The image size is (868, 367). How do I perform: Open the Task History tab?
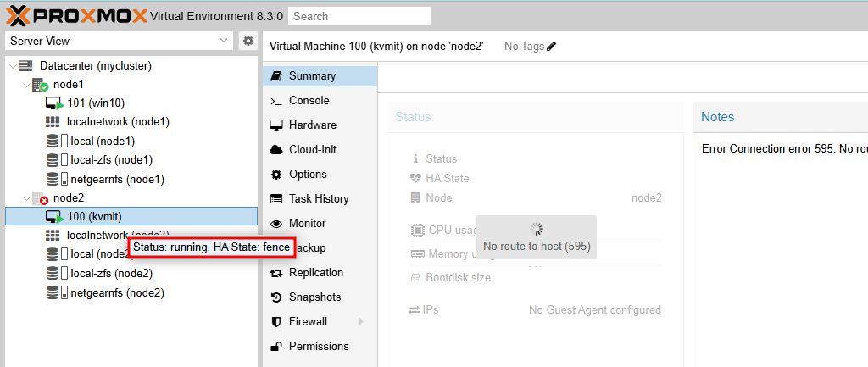[320, 198]
